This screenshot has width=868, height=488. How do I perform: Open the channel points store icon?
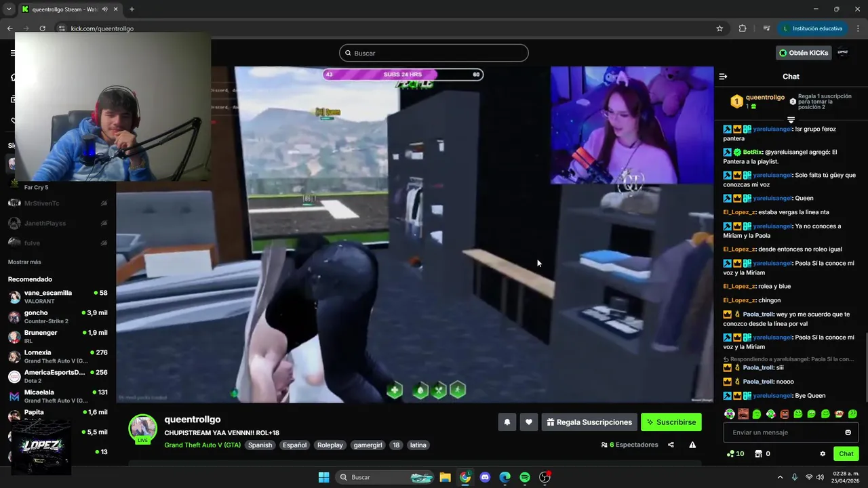click(759, 453)
